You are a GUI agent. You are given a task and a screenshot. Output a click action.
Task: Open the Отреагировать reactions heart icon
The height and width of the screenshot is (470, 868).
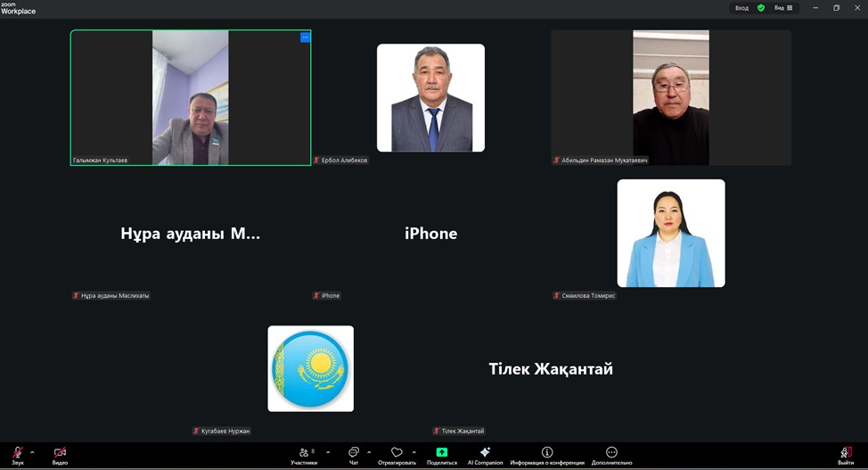coord(397,454)
